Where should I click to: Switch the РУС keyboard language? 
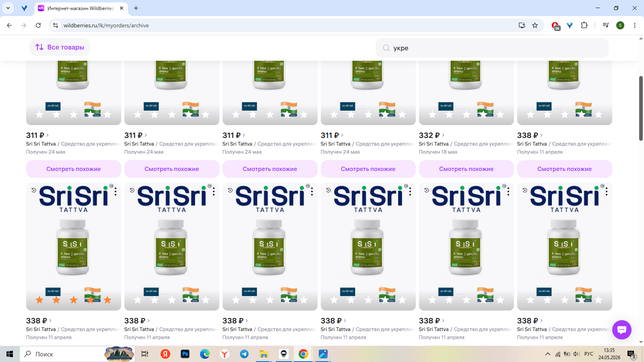pyautogui.click(x=589, y=354)
